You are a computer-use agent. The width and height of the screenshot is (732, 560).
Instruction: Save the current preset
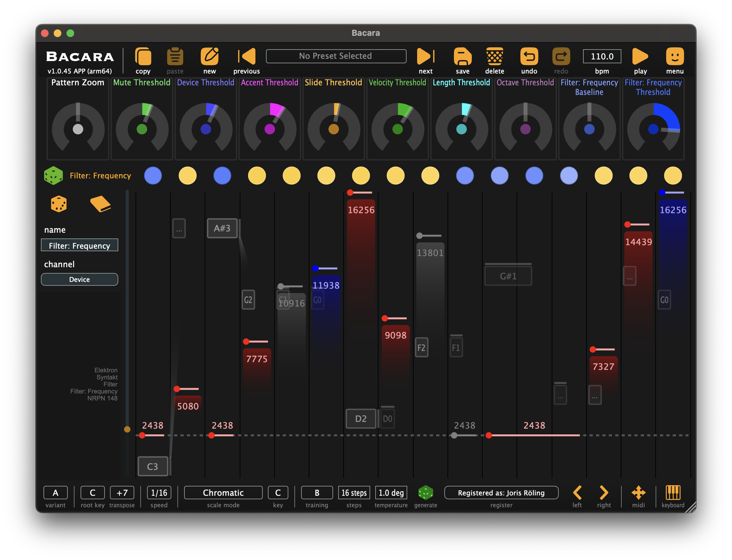[x=462, y=57]
